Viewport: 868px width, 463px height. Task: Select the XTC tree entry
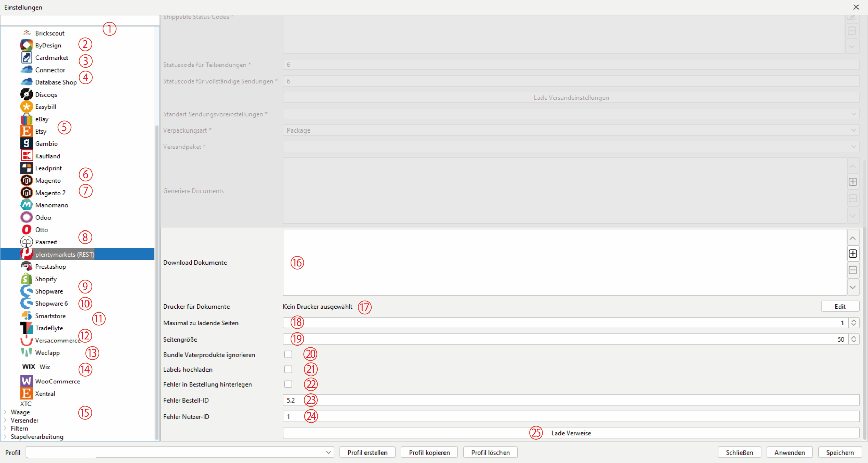[25, 404]
